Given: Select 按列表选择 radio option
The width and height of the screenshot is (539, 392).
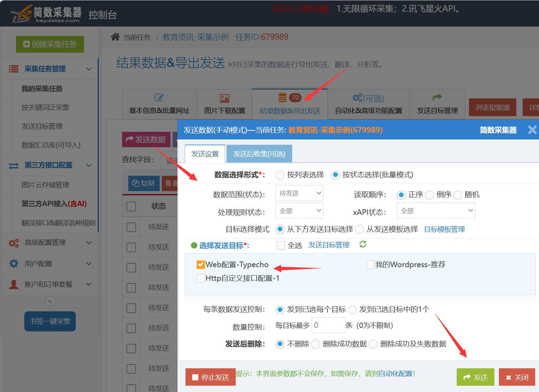Looking at the screenshot, I should pyautogui.click(x=280, y=175).
